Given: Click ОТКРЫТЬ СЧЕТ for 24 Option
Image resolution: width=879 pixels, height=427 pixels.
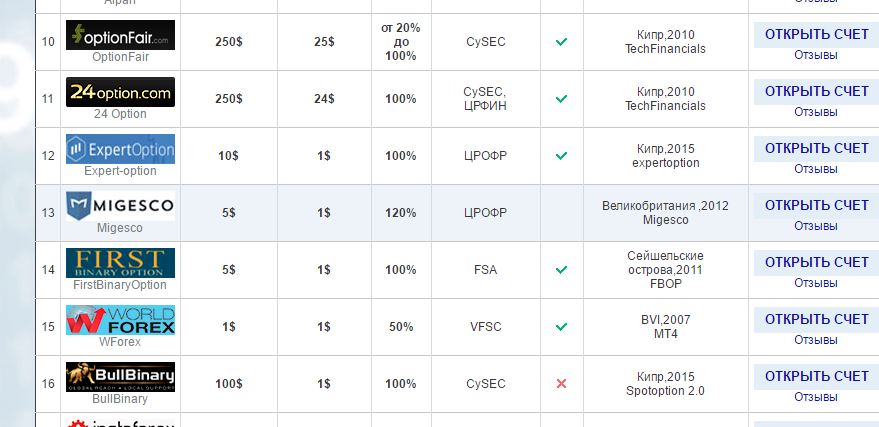Looking at the screenshot, I should (x=816, y=91).
